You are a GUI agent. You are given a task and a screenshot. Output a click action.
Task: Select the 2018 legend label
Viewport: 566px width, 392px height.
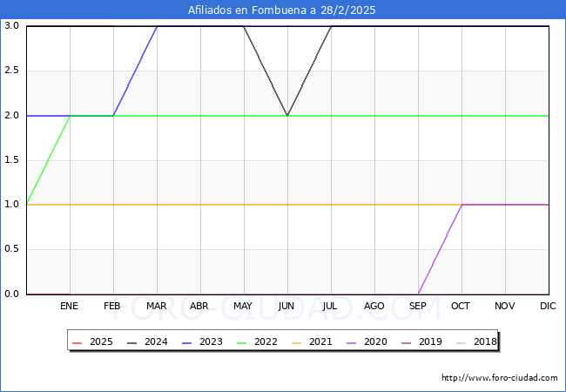(x=485, y=341)
